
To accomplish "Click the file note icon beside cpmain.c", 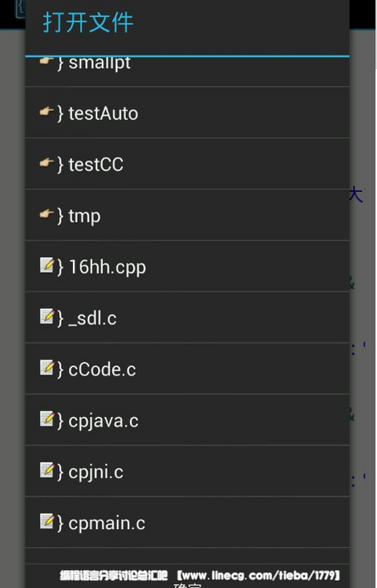I will [47, 521].
